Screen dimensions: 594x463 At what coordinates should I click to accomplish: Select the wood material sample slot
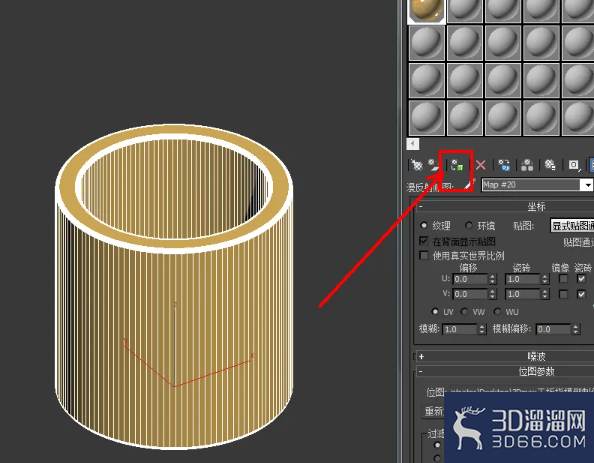click(427, 11)
